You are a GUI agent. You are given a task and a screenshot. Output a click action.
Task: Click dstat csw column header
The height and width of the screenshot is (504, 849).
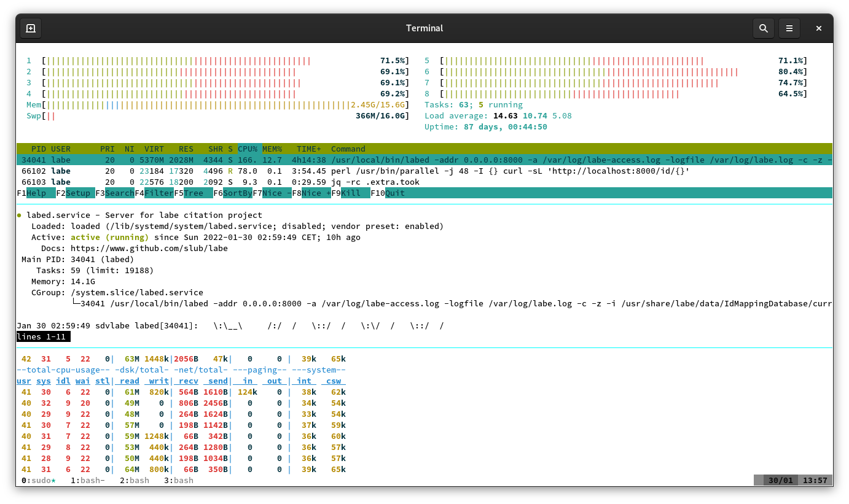pyautogui.click(x=334, y=381)
